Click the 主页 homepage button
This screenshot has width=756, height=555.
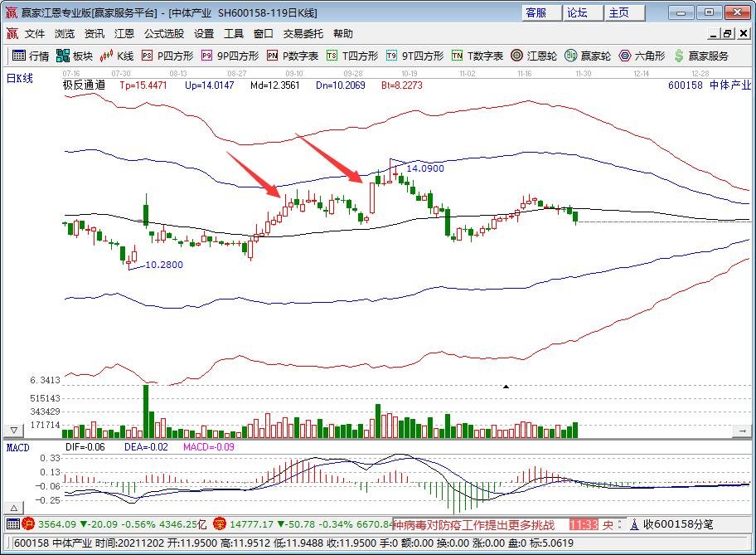click(625, 12)
